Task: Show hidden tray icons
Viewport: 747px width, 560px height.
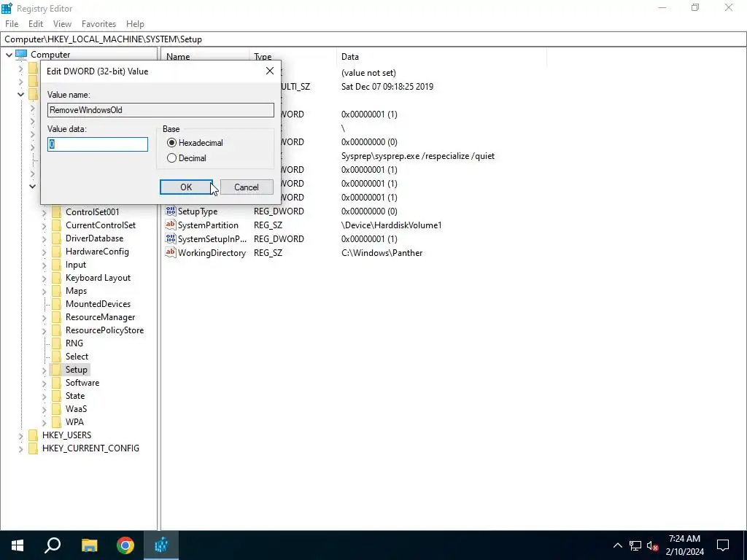Action: click(617, 545)
